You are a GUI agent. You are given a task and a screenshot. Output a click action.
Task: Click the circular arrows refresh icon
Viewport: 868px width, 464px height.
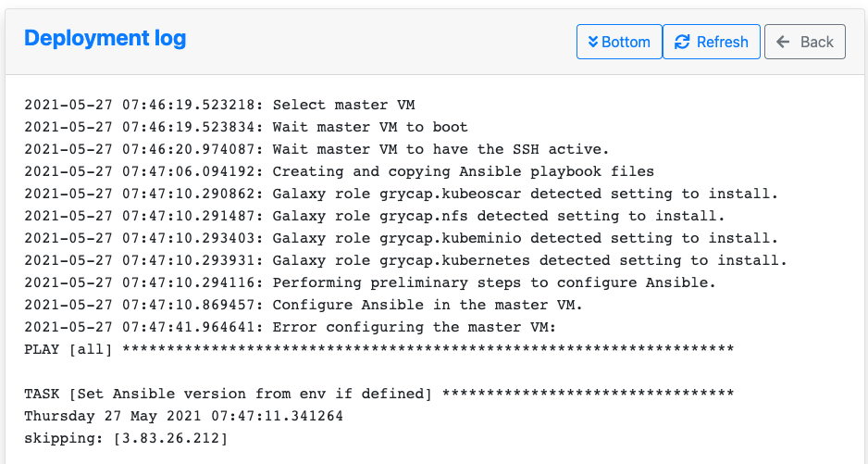point(682,42)
